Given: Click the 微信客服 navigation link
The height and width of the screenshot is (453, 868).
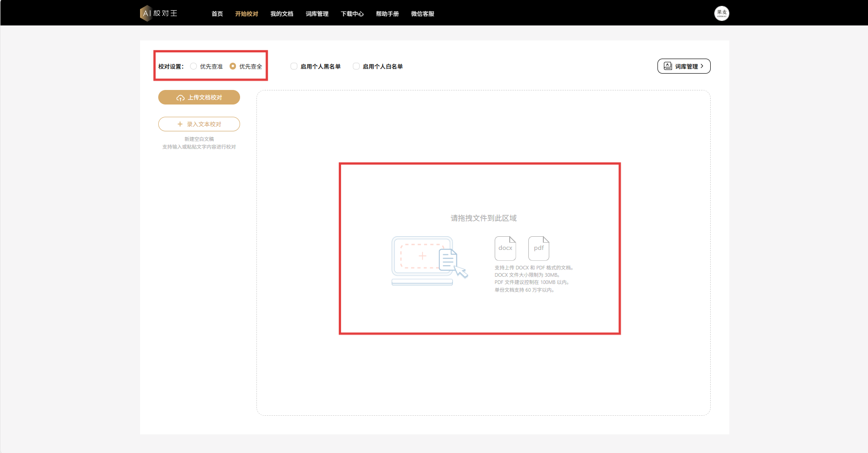Looking at the screenshot, I should [x=422, y=14].
